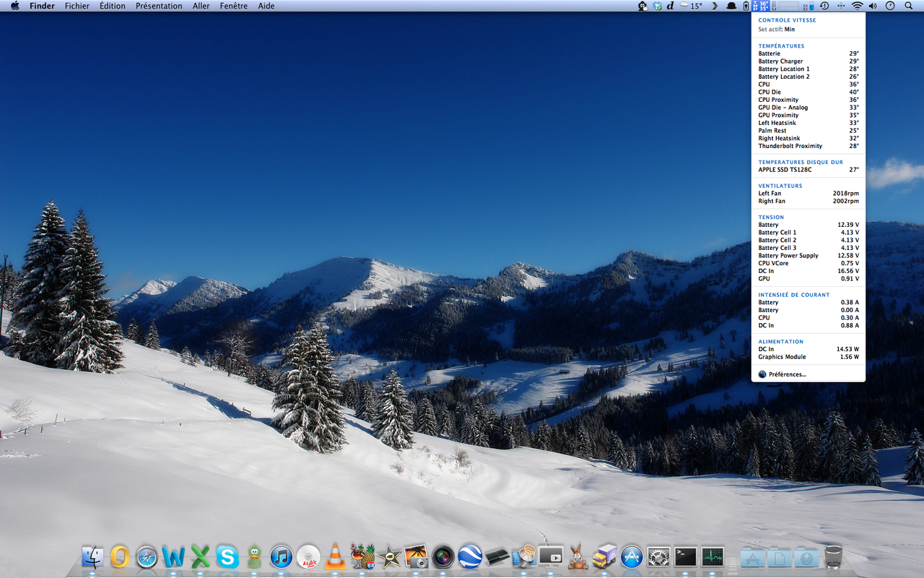Select the Battery Power Supply voltage row
Screen dimensions: 924x578
pos(808,256)
